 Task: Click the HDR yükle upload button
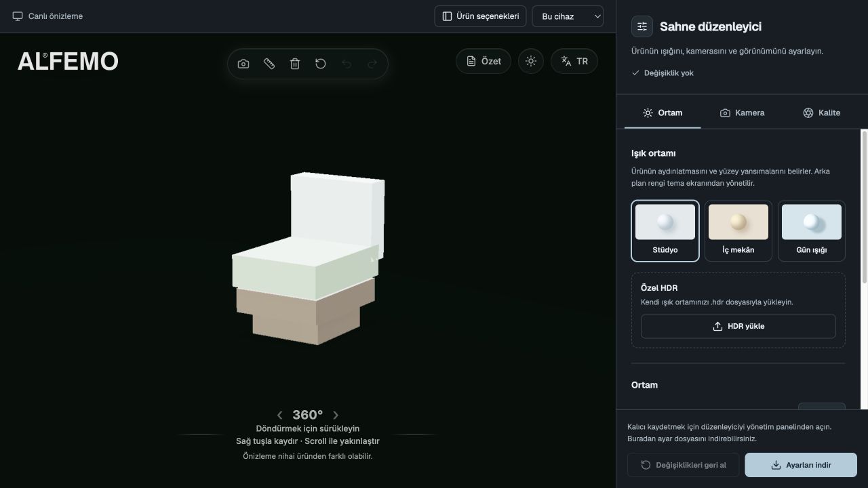(x=738, y=326)
